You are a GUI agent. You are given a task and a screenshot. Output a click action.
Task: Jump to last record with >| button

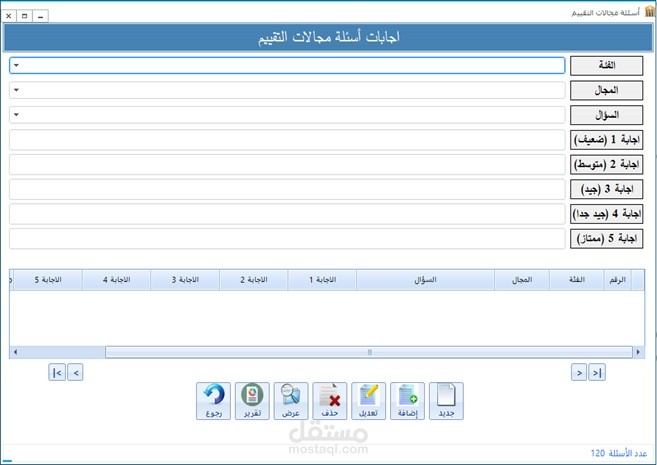597,372
